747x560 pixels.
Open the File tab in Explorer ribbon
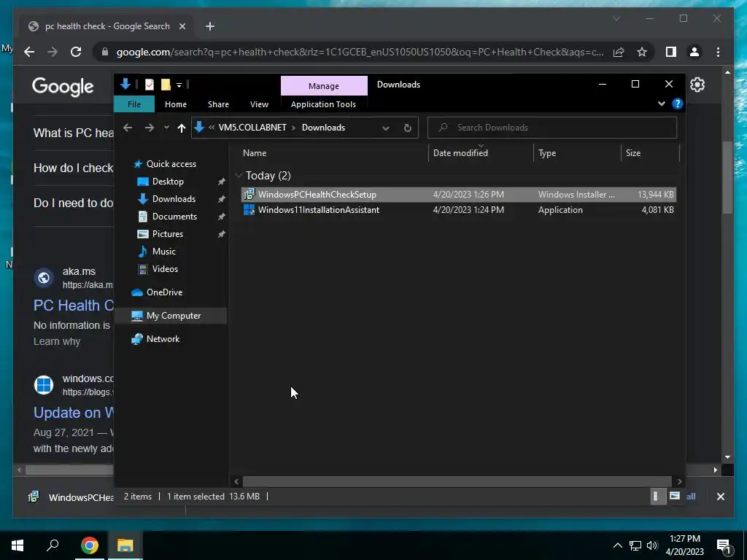point(134,104)
